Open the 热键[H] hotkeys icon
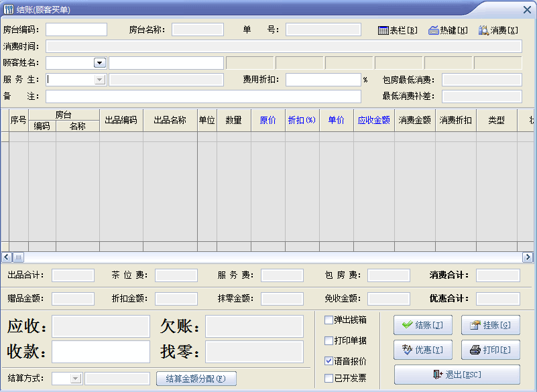The width and height of the screenshot is (537, 392). click(x=434, y=30)
